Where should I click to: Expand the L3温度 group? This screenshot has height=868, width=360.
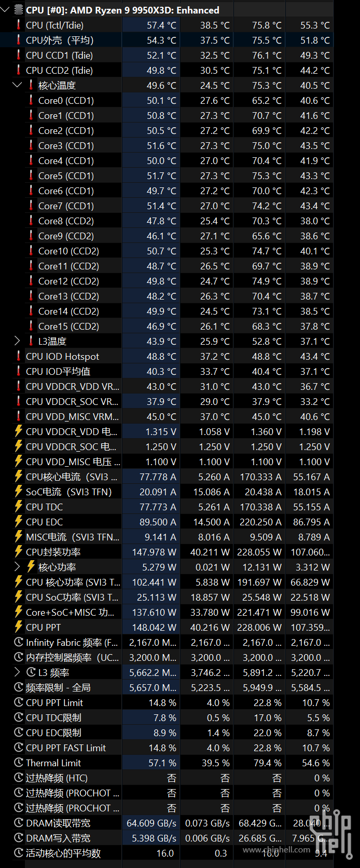point(17,341)
